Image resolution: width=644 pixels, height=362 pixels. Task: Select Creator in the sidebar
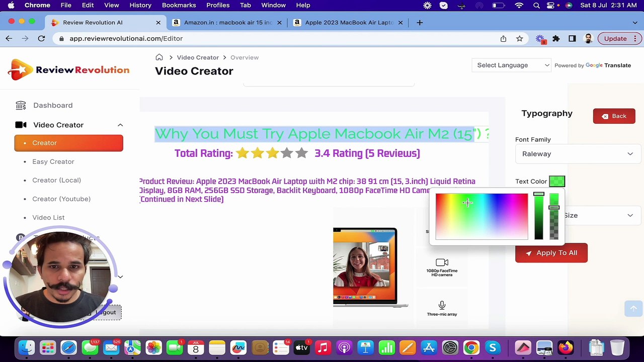[x=68, y=143]
